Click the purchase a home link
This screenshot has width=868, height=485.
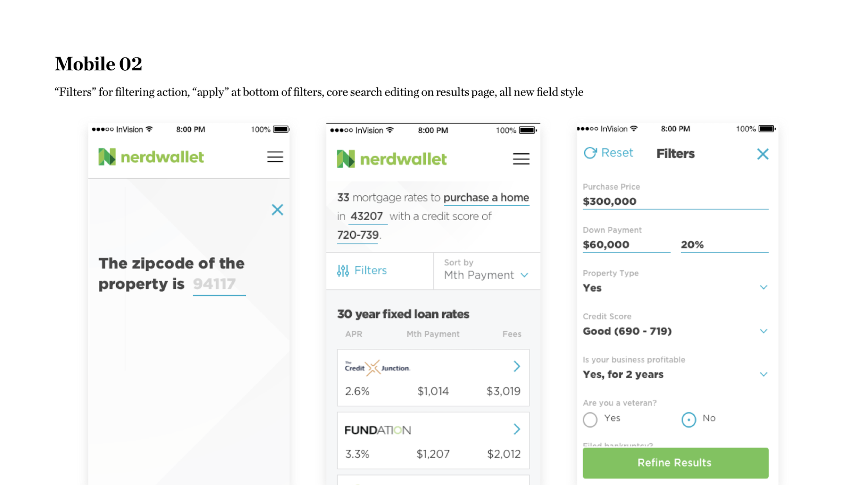coord(486,197)
